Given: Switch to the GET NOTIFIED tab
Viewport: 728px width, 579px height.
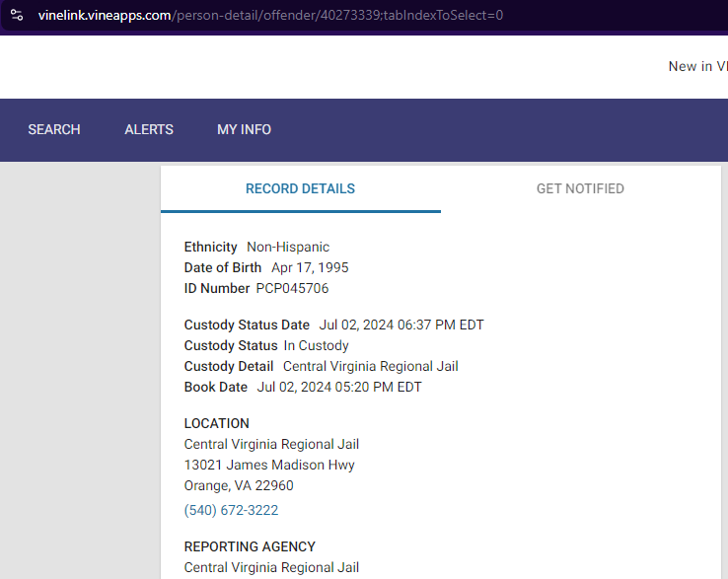Looking at the screenshot, I should pos(580,189).
